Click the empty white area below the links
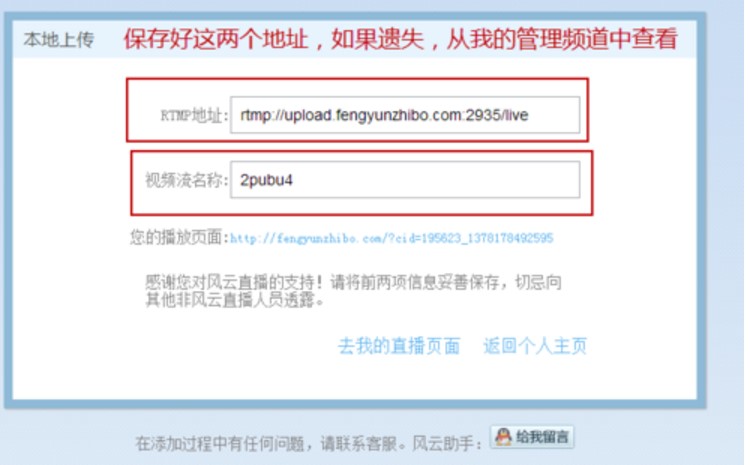The image size is (750, 465). 354,378
